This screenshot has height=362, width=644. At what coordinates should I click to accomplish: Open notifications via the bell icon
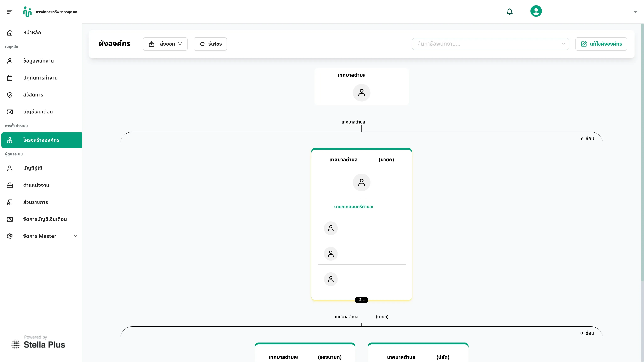click(x=510, y=12)
